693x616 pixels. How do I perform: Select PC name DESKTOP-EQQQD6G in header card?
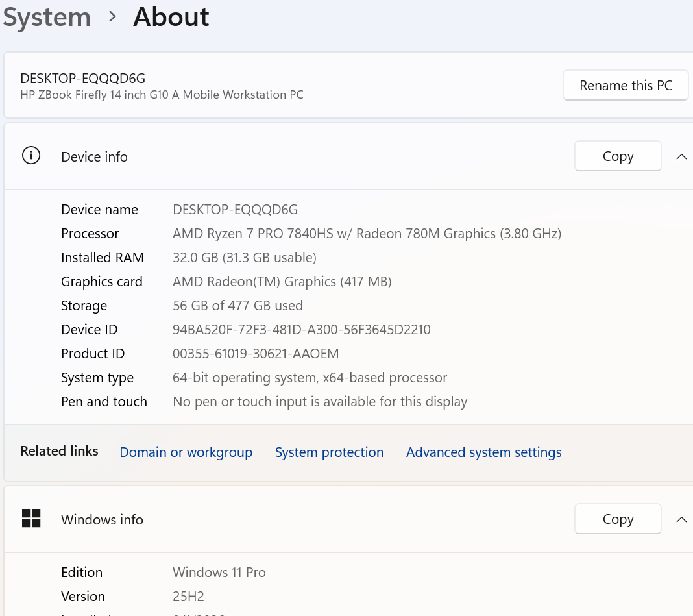82,79
